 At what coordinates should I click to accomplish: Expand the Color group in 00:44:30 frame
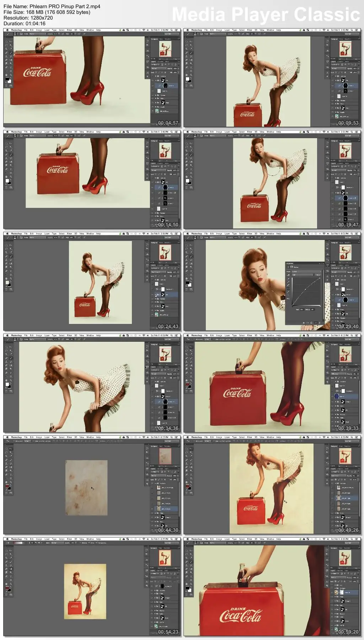[155, 513]
